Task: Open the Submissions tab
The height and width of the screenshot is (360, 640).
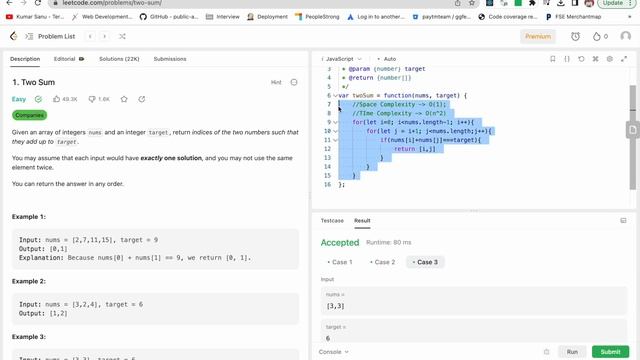Action: click(x=170, y=59)
